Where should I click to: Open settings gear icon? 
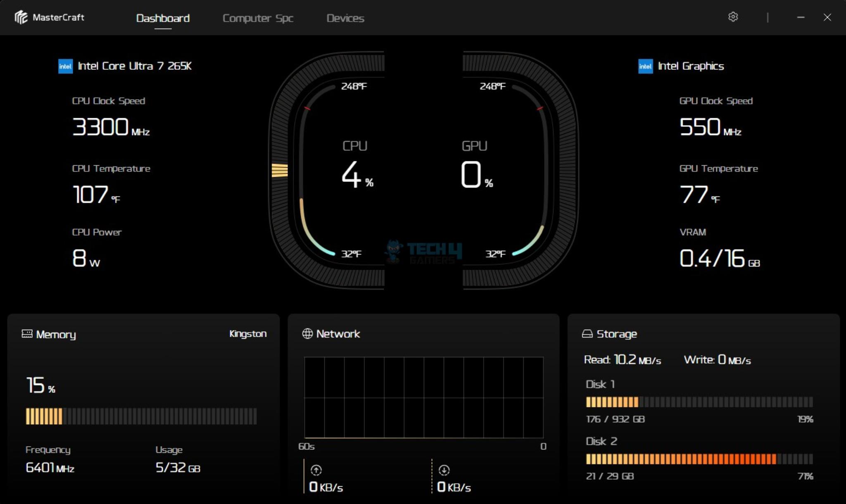733,17
